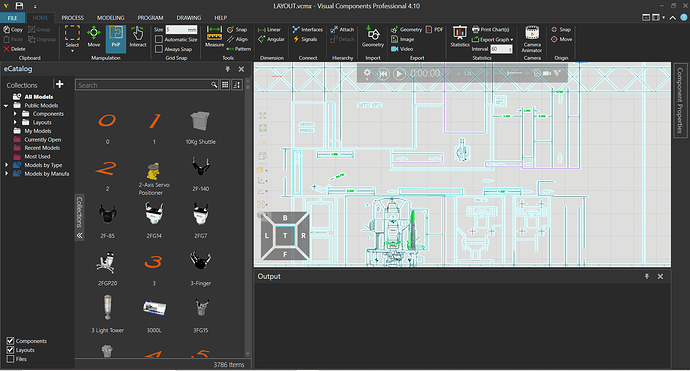
Task: Show Signals connections
Action: point(305,39)
